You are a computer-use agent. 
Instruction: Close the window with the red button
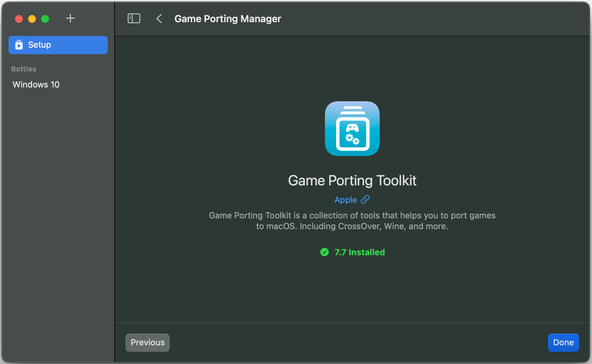19,19
